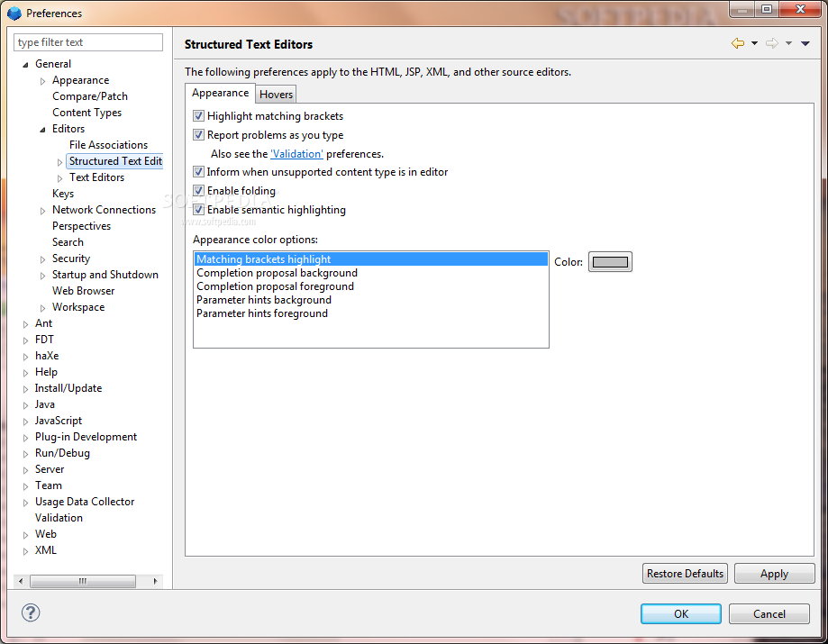Confirm with the OK button
This screenshot has height=644, width=828.
coord(680,613)
